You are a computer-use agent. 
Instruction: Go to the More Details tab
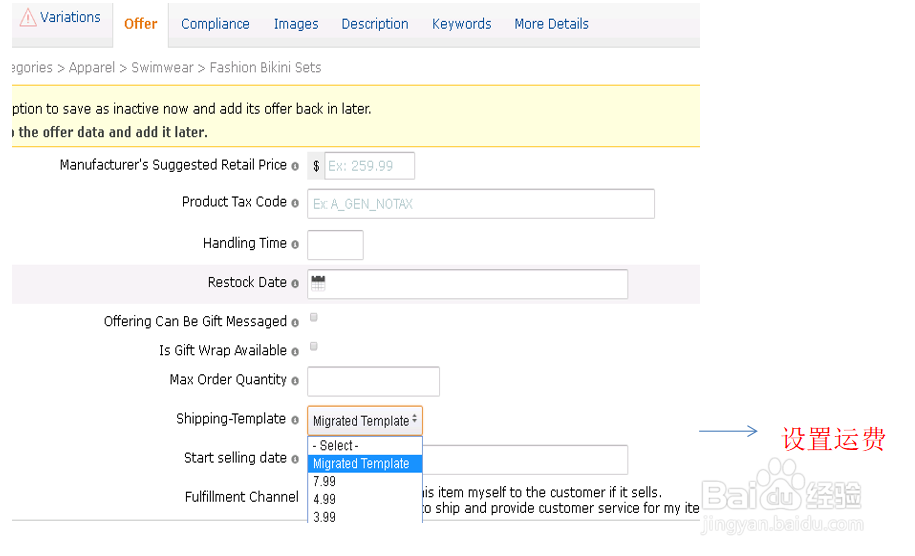click(x=551, y=24)
